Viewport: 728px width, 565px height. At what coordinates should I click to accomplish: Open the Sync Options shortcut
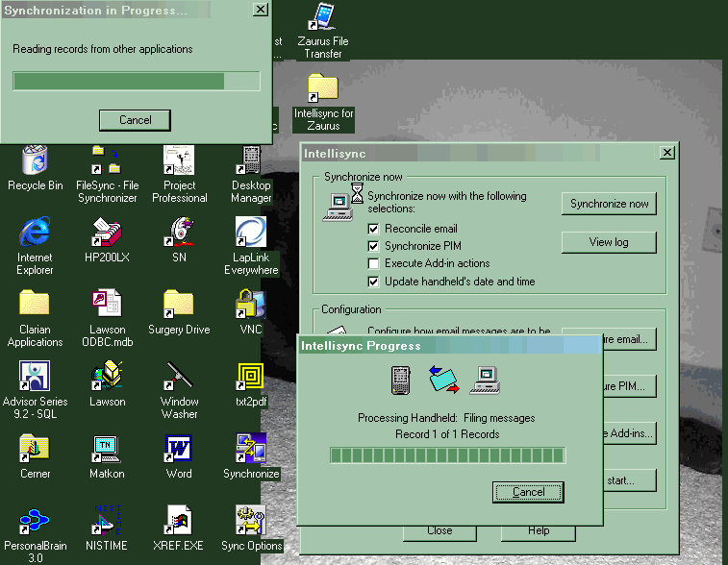[x=251, y=521]
